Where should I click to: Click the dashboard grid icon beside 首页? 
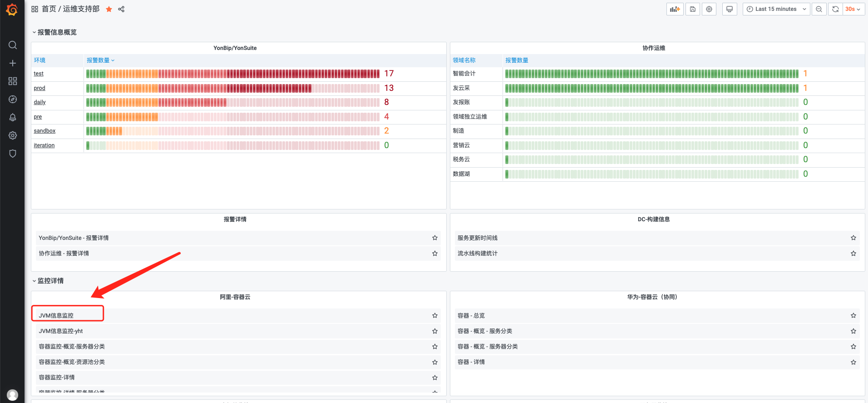[x=35, y=9]
